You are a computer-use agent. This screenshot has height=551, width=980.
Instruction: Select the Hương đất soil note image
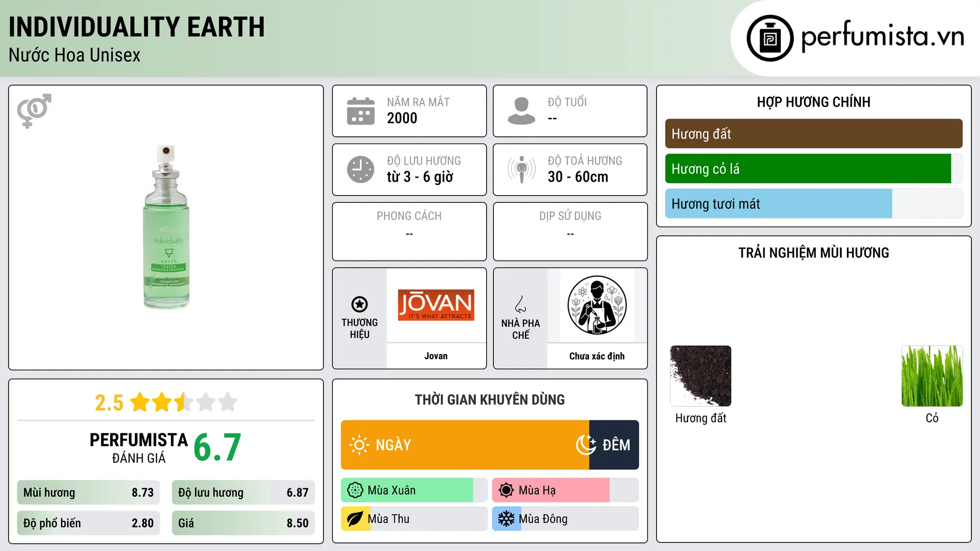[701, 376]
